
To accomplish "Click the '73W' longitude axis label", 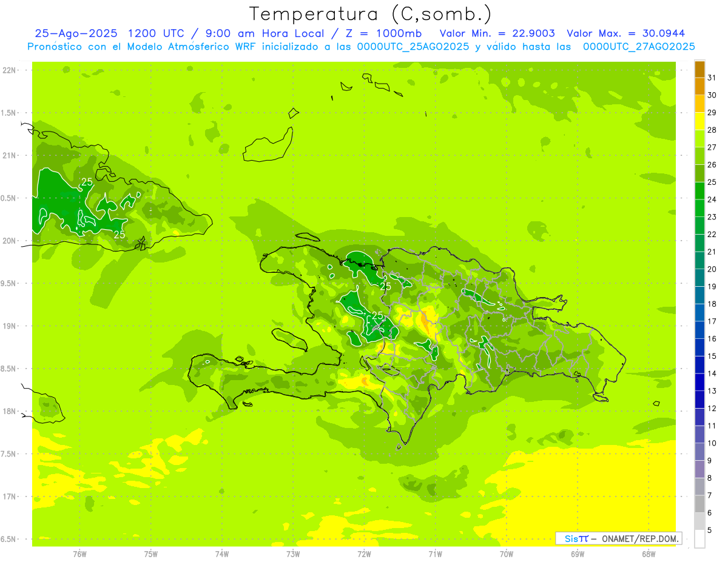I will 293,554.
